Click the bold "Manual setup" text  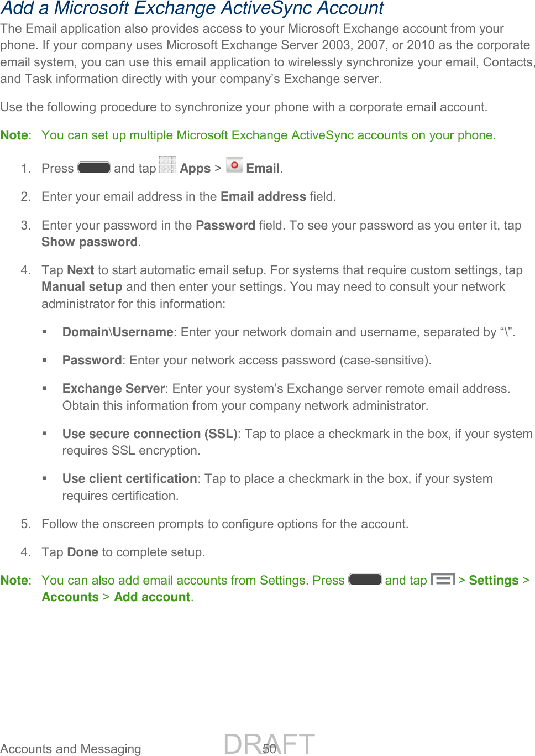[x=82, y=287]
